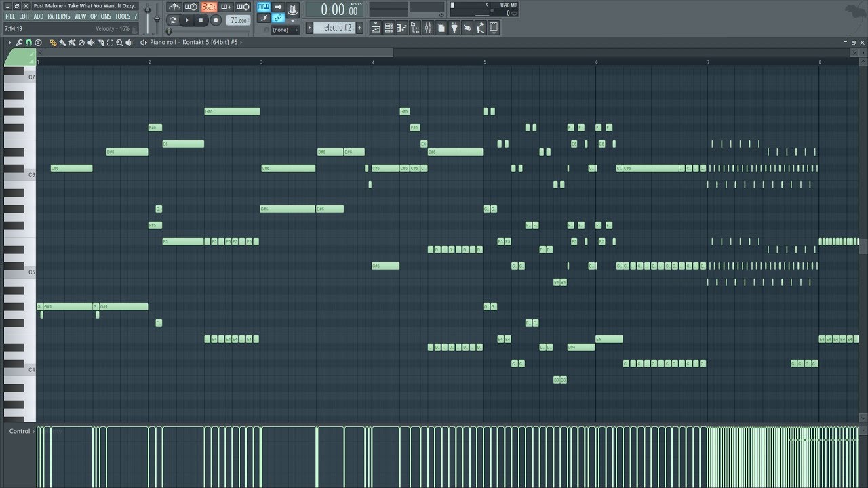
Task: Open the PATTERNS menu
Action: pyautogui.click(x=59, y=16)
